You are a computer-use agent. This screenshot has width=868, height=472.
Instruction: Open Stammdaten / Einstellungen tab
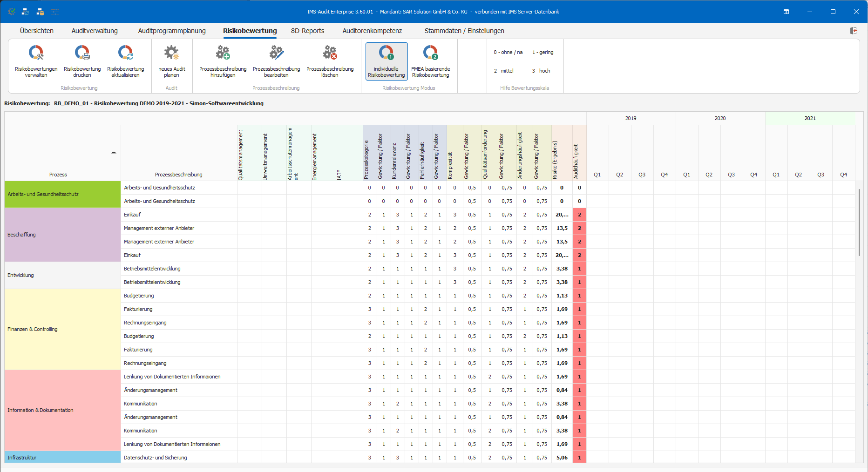pyautogui.click(x=464, y=31)
